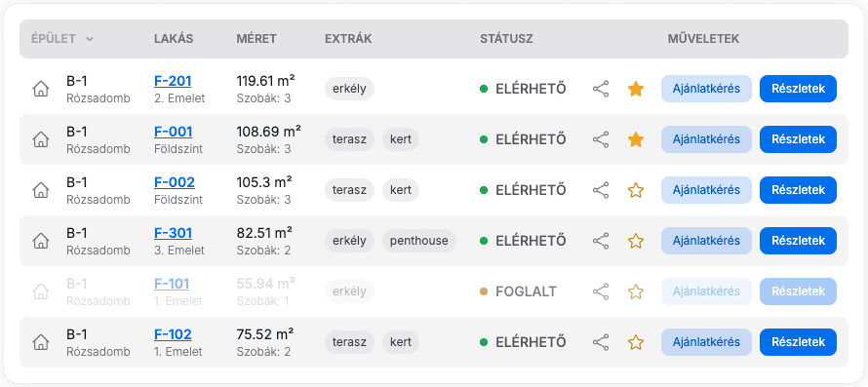Click house icon next to F-001
The width and height of the screenshot is (868, 387).
(x=40, y=139)
